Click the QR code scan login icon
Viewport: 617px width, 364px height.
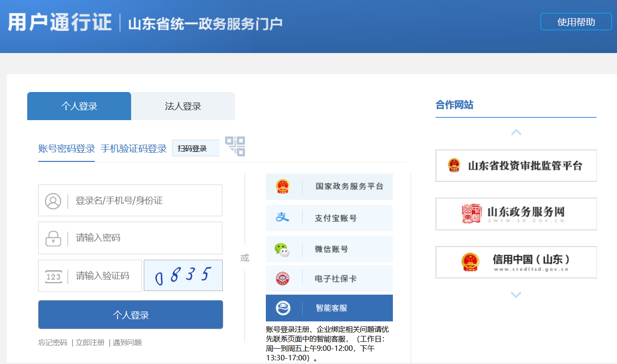pyautogui.click(x=235, y=146)
